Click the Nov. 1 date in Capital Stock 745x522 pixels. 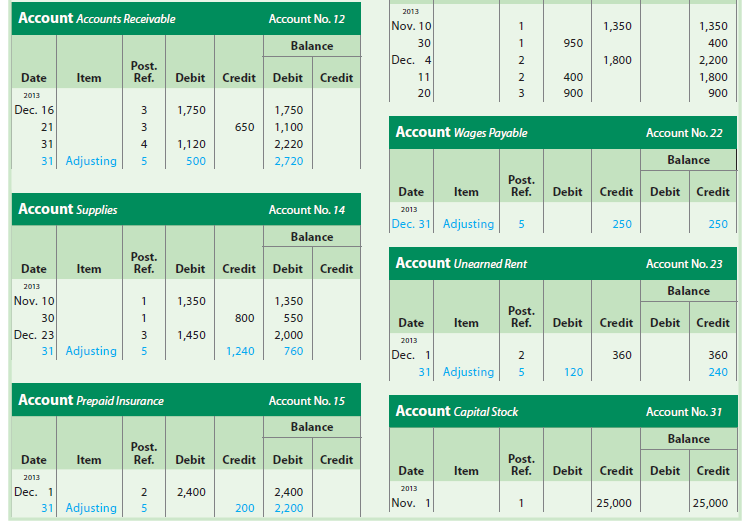[x=412, y=503]
